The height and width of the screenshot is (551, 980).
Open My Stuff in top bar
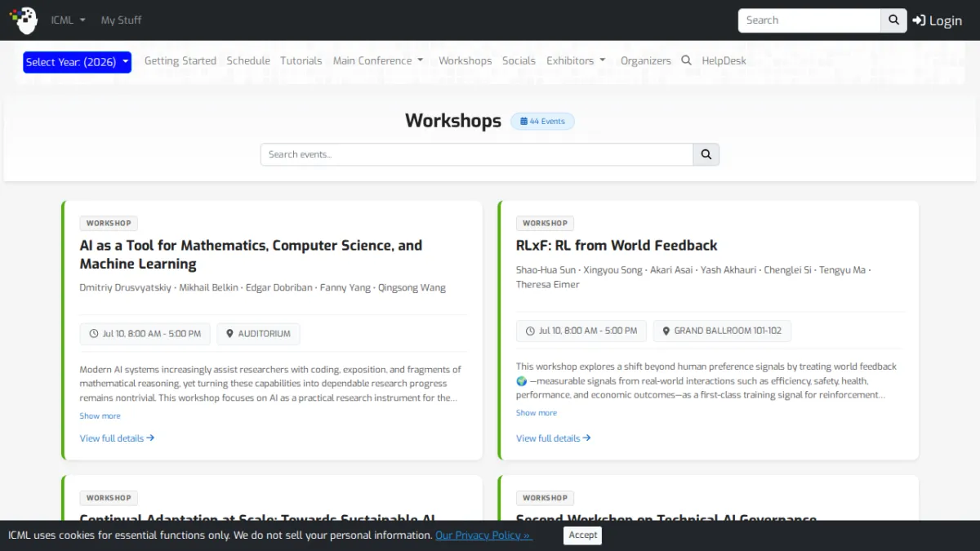coord(121,20)
